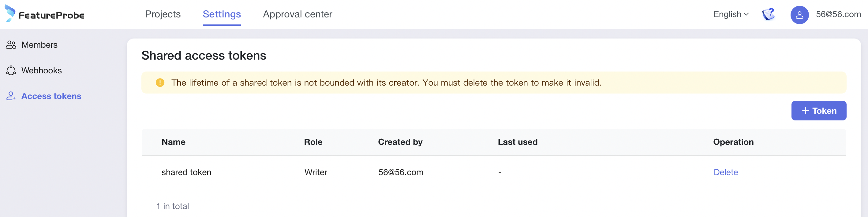Click the shared token name cell
This screenshot has width=868, height=217.
tap(186, 172)
